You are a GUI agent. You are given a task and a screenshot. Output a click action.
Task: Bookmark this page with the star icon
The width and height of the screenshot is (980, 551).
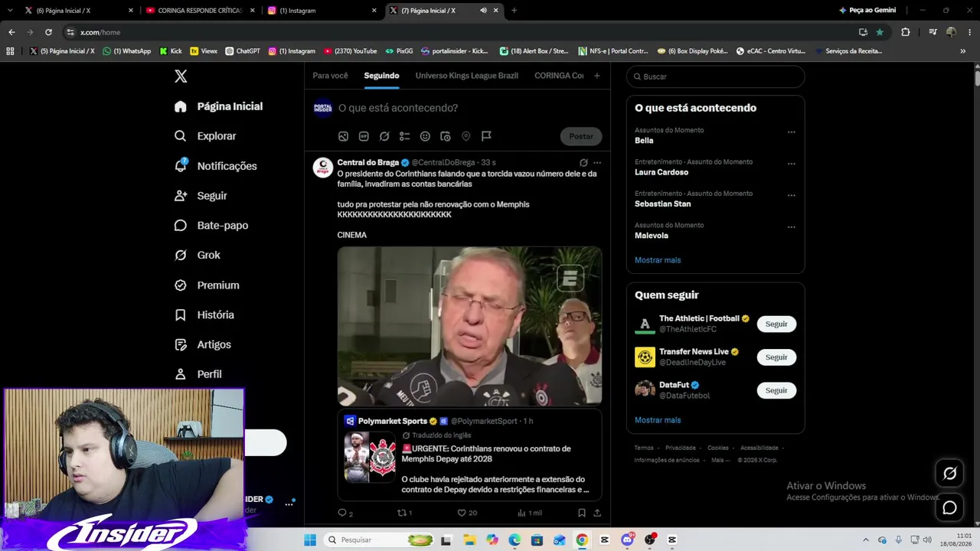click(x=880, y=32)
